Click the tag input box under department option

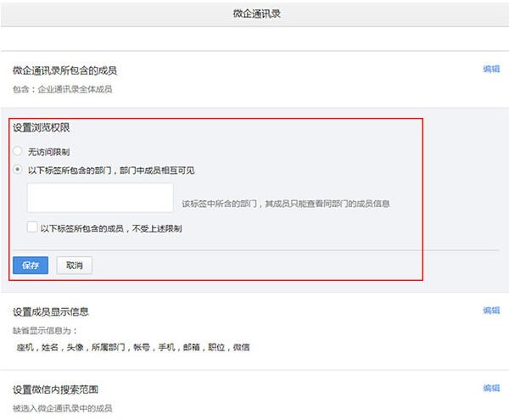tap(100, 198)
